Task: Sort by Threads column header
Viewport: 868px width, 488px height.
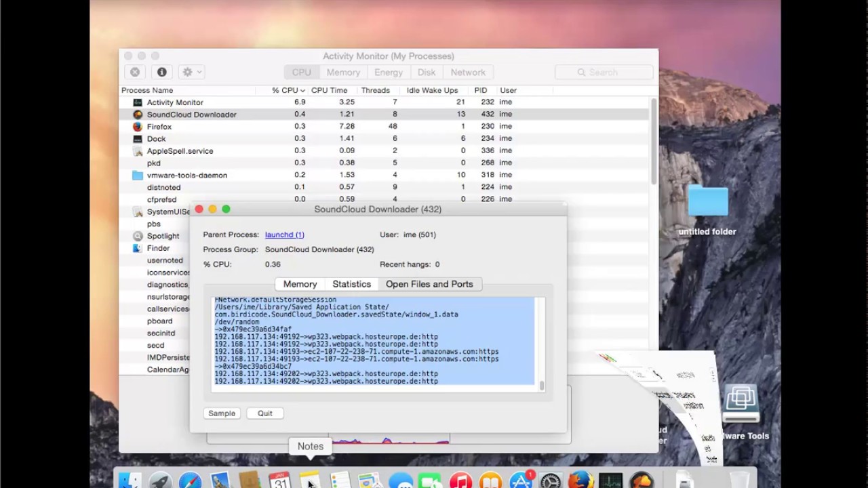Action: point(376,90)
